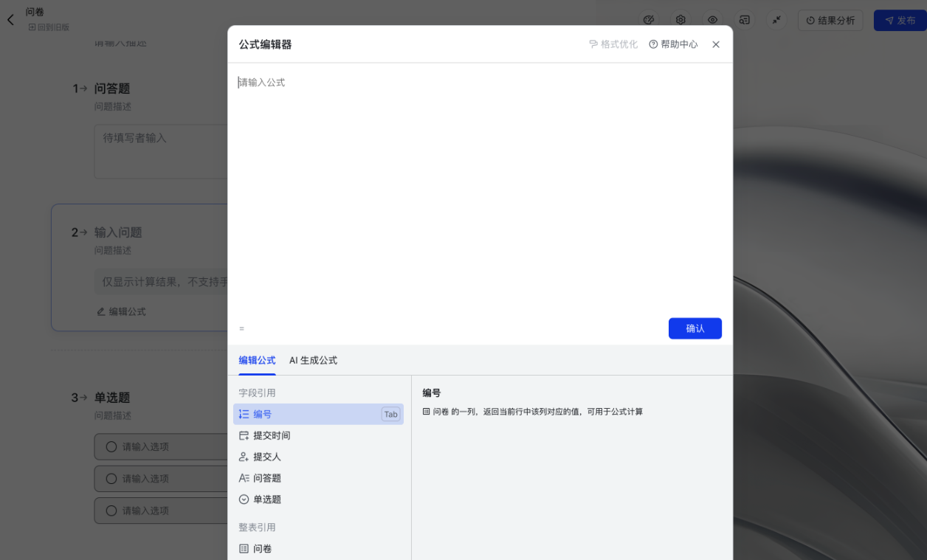Click the 问卷 table grid icon
The width and height of the screenshot is (927, 560).
tap(244, 549)
